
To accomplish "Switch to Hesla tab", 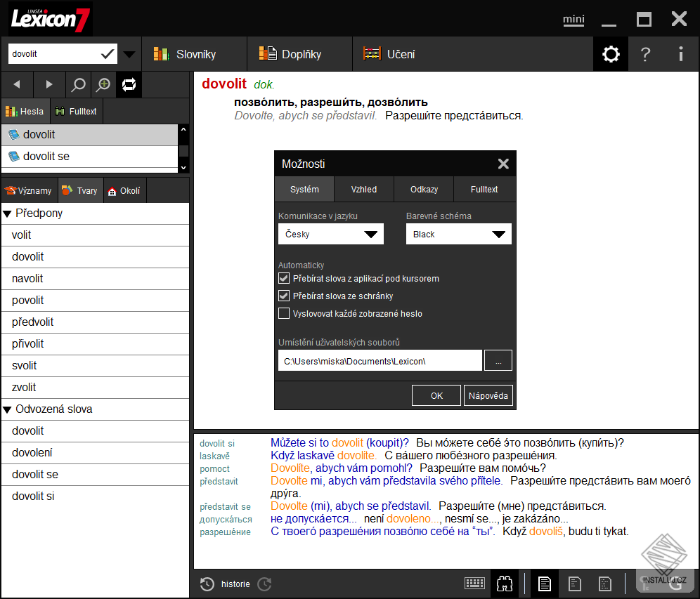I will (x=25, y=111).
